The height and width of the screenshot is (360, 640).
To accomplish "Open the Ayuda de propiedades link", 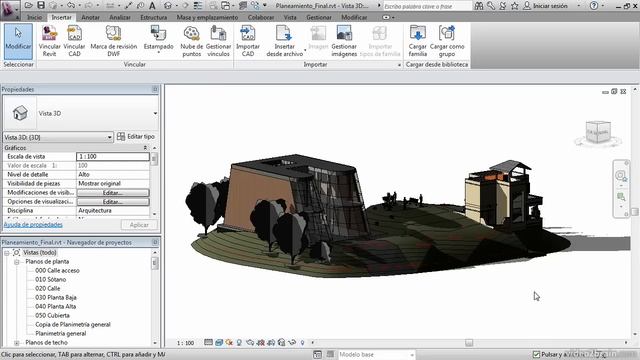I will (33, 225).
